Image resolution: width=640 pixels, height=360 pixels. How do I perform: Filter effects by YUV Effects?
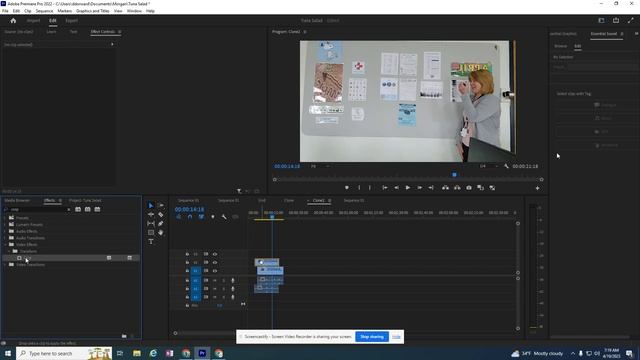pyautogui.click(x=97, y=209)
